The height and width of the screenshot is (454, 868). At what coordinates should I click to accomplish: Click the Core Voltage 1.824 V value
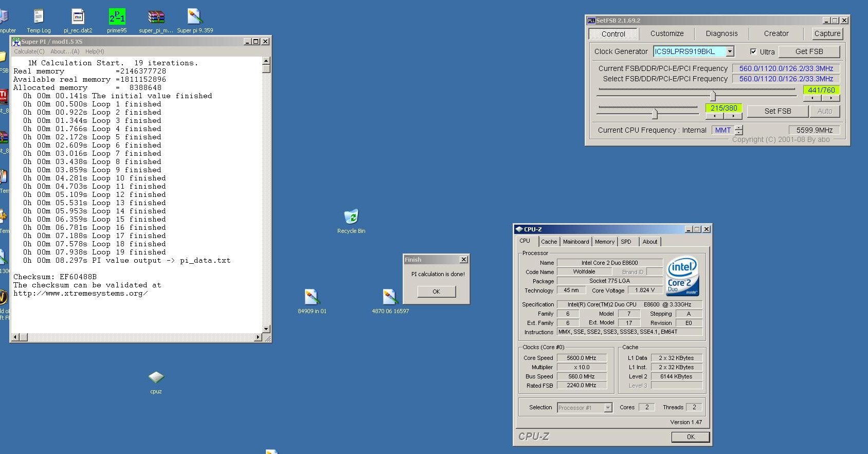pyautogui.click(x=645, y=290)
